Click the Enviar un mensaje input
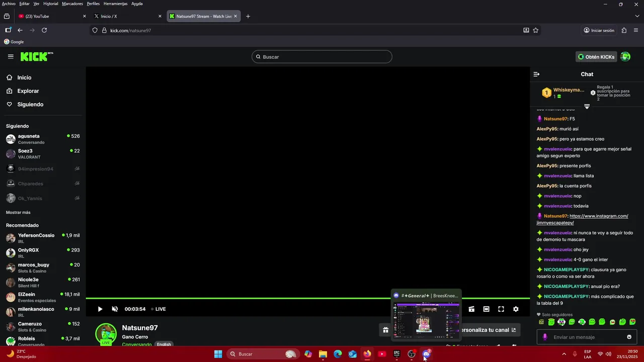This screenshot has width=644, height=362. (586, 337)
